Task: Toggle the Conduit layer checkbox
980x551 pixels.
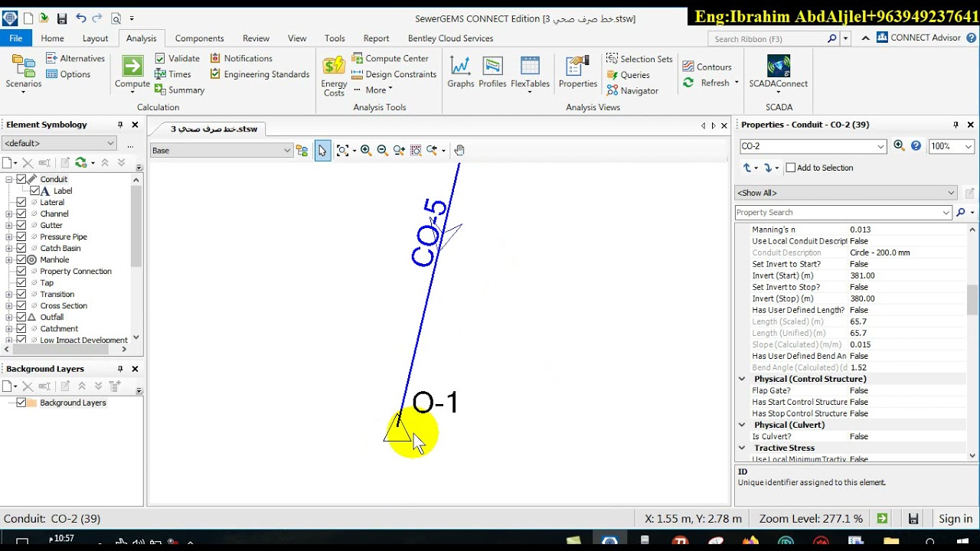Action: coord(21,179)
